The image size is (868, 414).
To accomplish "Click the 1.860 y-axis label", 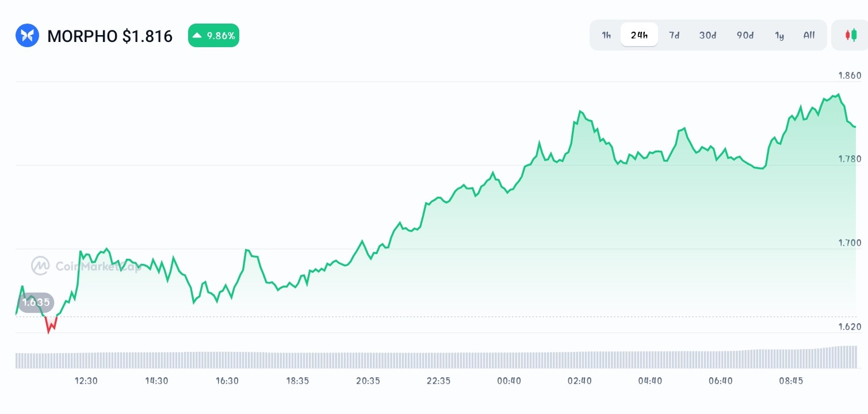I will [850, 75].
